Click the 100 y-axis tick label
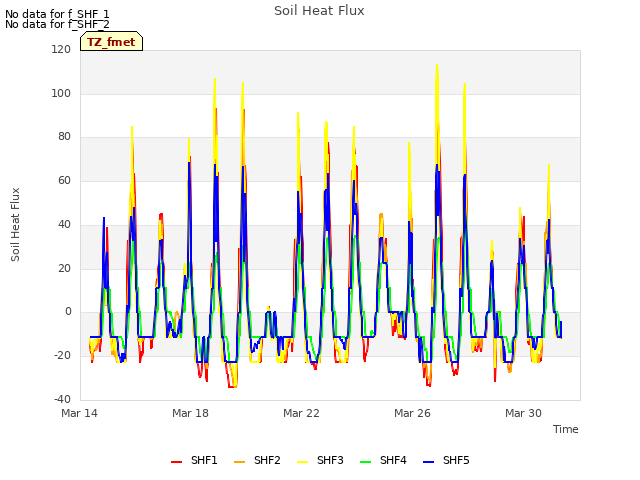Image resolution: width=640 pixels, height=480 pixels. point(61,93)
